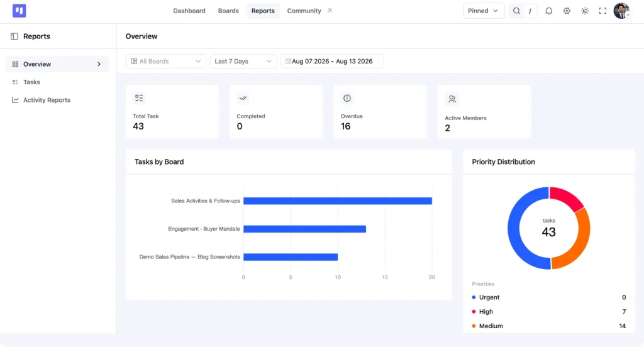The width and height of the screenshot is (644, 347).
Task: Open the settings gear icon
Action: [x=567, y=11]
